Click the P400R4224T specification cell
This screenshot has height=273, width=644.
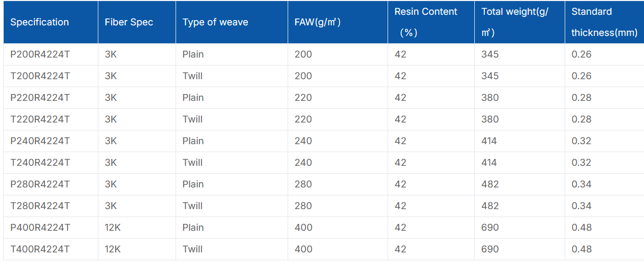pyautogui.click(x=40, y=228)
